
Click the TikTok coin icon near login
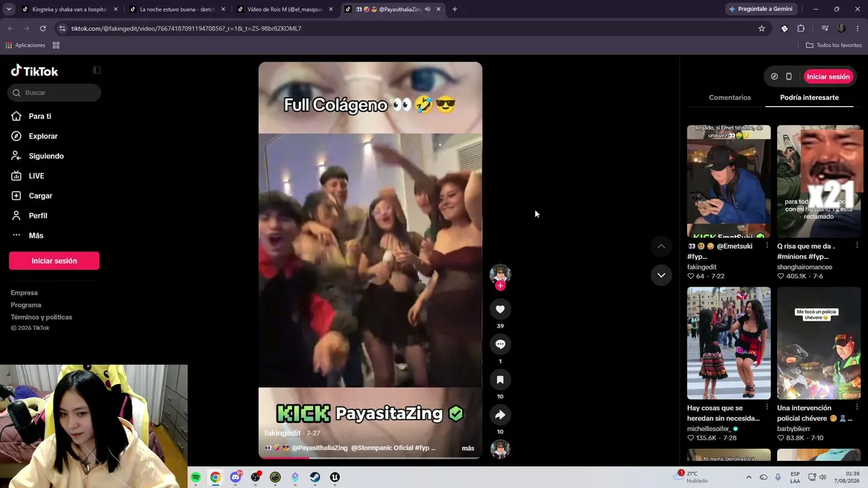point(774,77)
